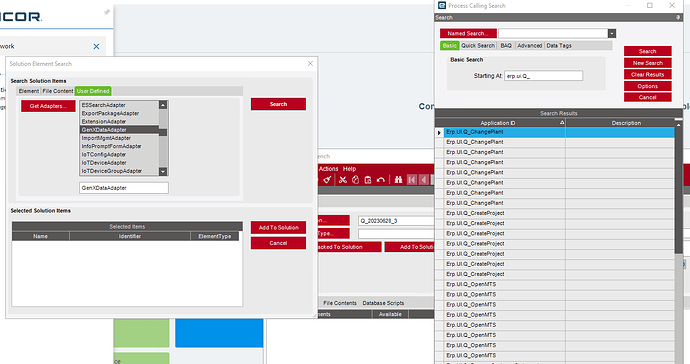This screenshot has height=364, width=690.
Task: Switch to the Database Scripts tab in workbench
Action: (x=383, y=303)
